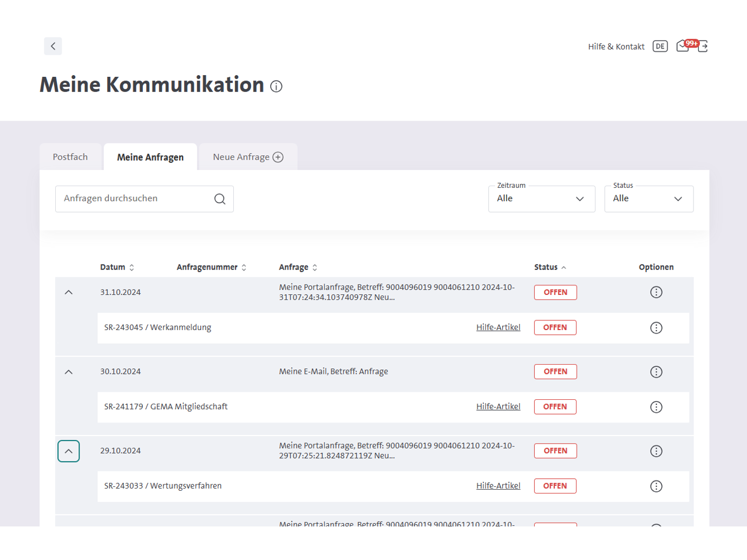Switch language via DE button
This screenshot has width=747, height=560.
pos(660,47)
